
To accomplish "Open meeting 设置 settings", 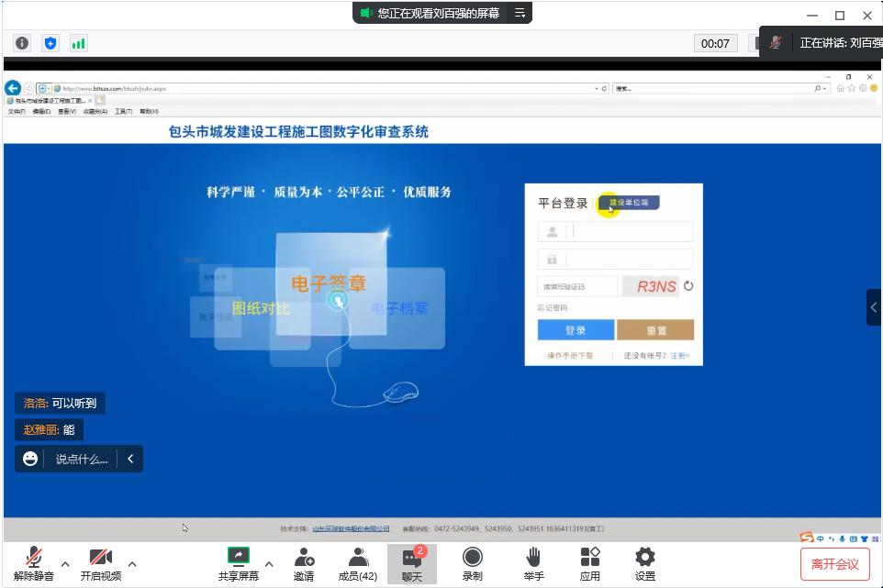I will (644, 561).
